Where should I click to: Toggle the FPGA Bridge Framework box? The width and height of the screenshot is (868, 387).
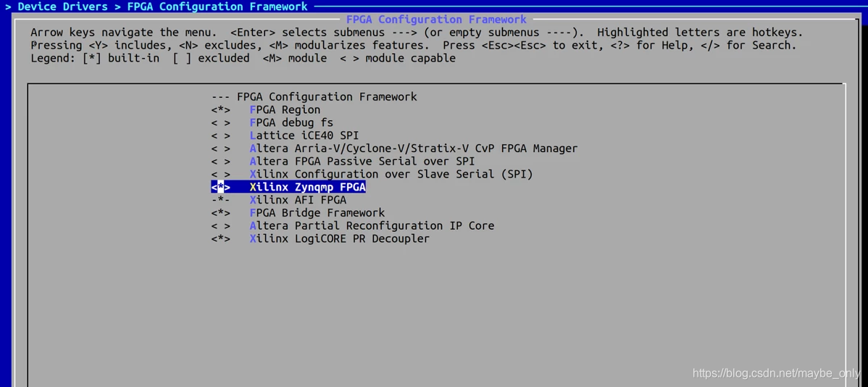(x=220, y=212)
